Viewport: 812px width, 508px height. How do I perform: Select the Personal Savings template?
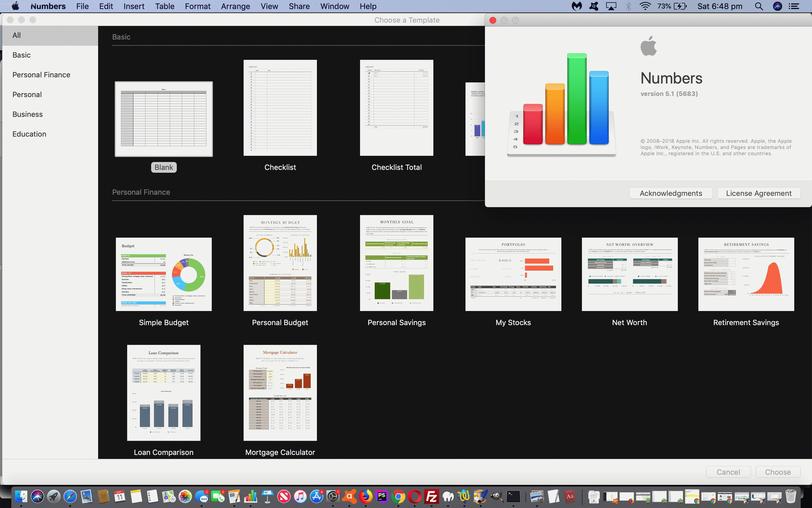pos(397,263)
